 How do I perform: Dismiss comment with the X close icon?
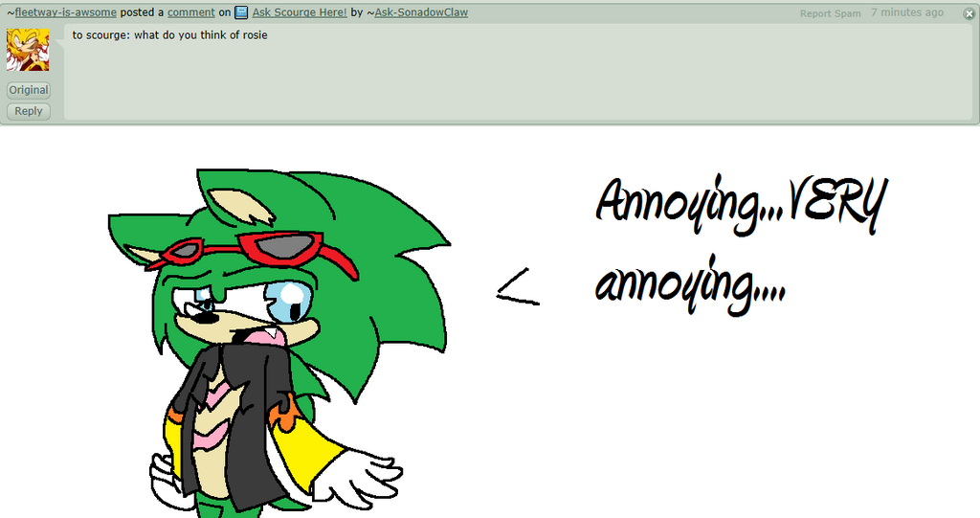pyautogui.click(x=969, y=14)
